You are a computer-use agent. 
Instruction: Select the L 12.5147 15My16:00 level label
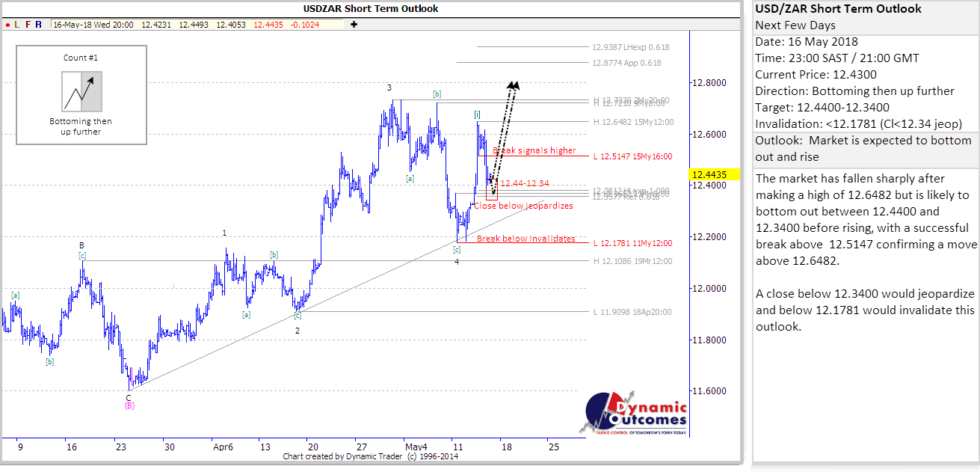(632, 157)
